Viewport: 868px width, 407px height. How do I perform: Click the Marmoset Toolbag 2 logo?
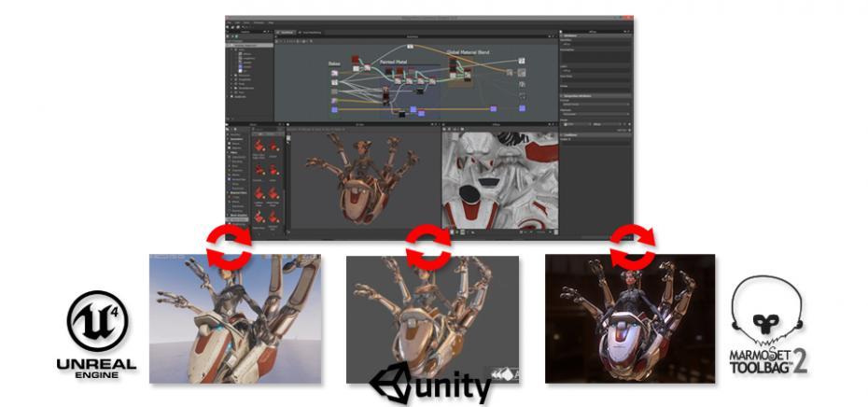[768, 325]
